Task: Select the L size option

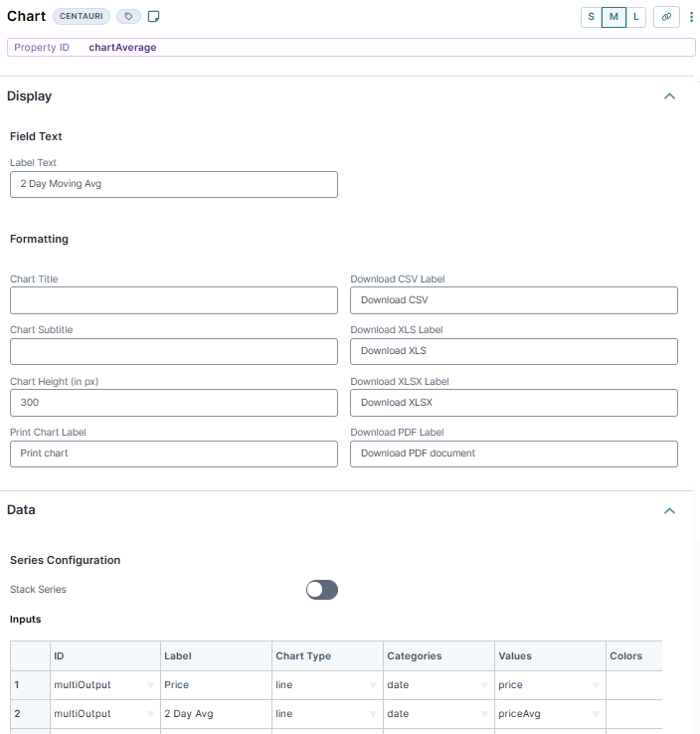Action: [x=636, y=17]
